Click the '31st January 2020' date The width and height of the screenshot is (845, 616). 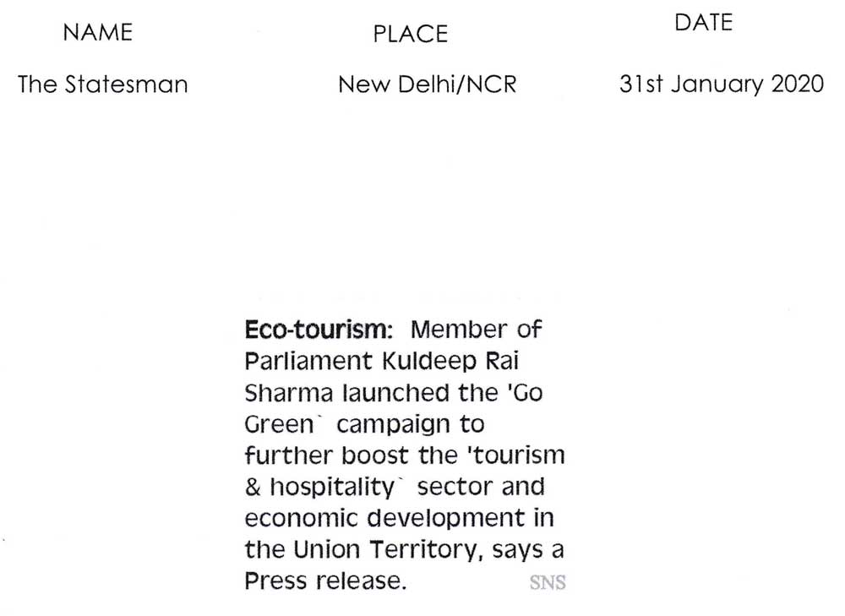point(722,84)
